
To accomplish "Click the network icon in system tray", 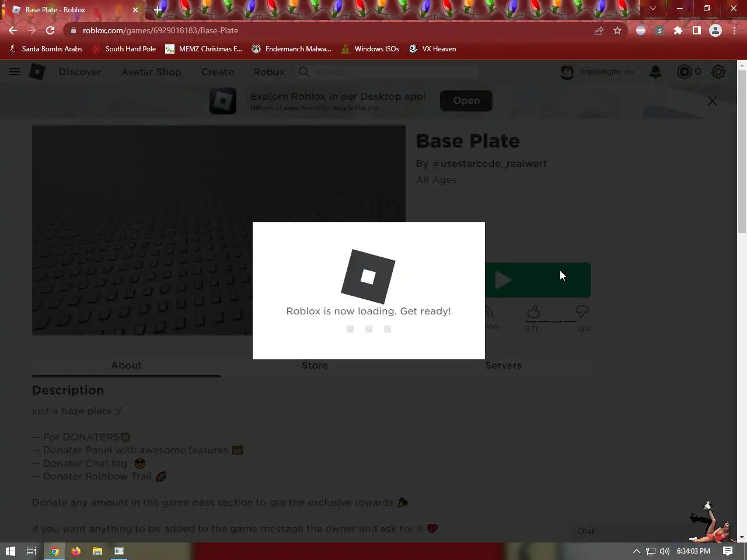I will tap(651, 551).
